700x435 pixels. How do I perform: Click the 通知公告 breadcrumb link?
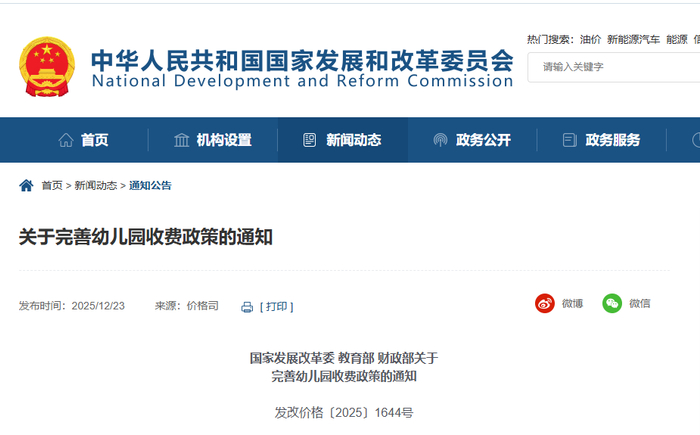(150, 185)
